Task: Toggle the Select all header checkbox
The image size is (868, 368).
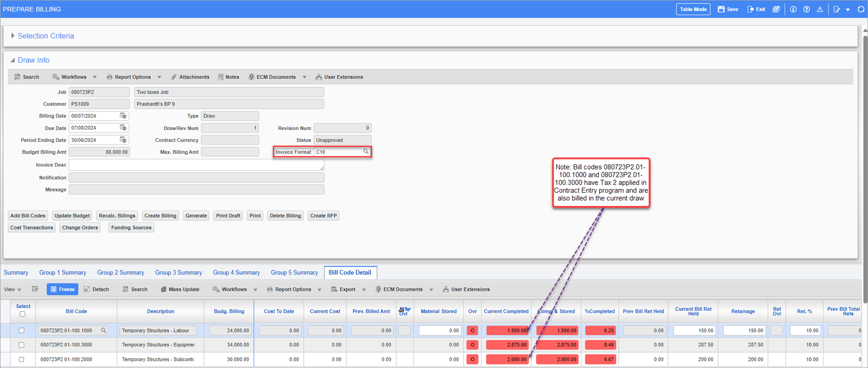Action: (22, 314)
